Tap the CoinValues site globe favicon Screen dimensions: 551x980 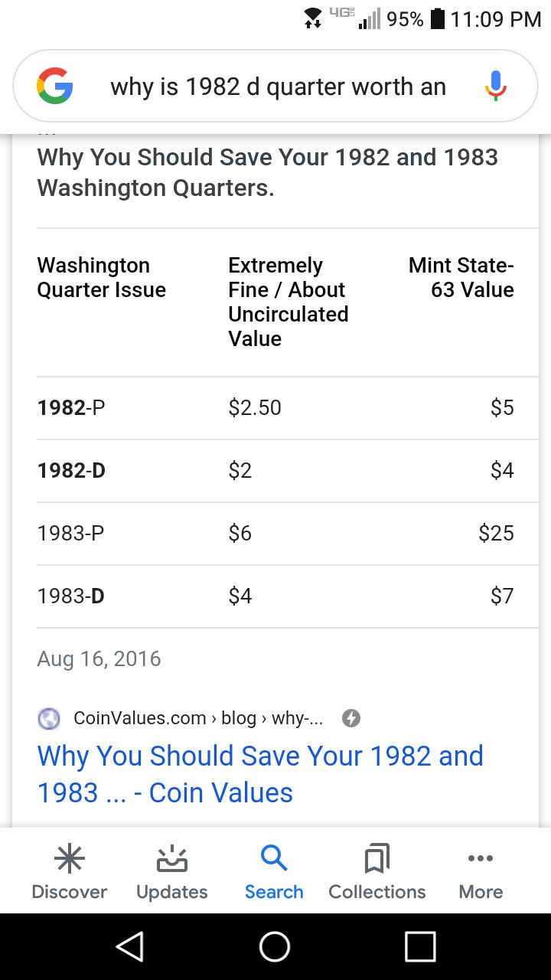point(49,718)
